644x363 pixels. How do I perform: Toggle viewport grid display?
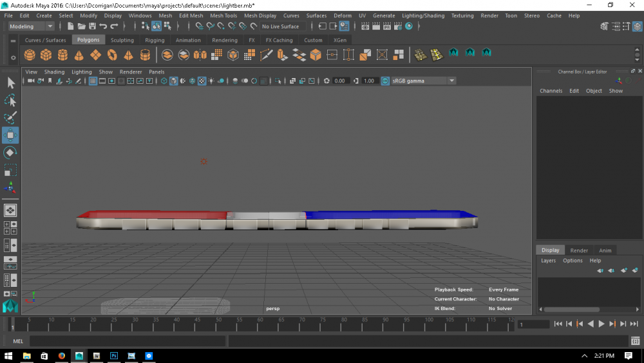(93, 81)
